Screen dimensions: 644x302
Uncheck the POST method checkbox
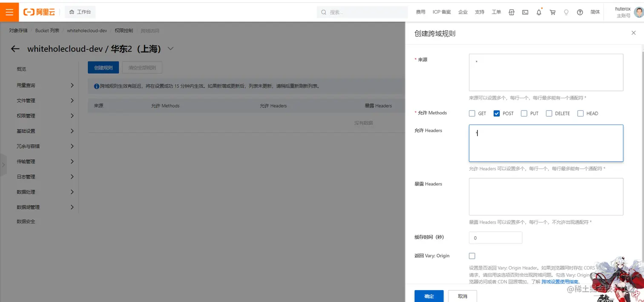pos(497,113)
